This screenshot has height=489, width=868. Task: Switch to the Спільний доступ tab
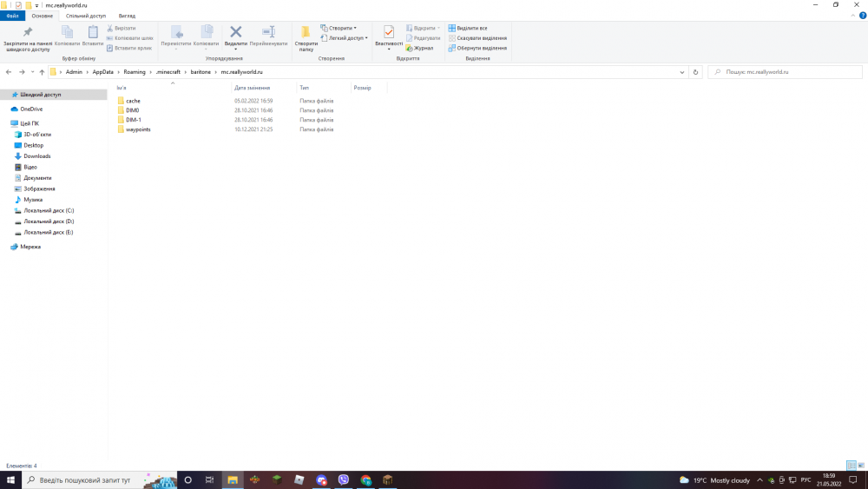(x=86, y=16)
